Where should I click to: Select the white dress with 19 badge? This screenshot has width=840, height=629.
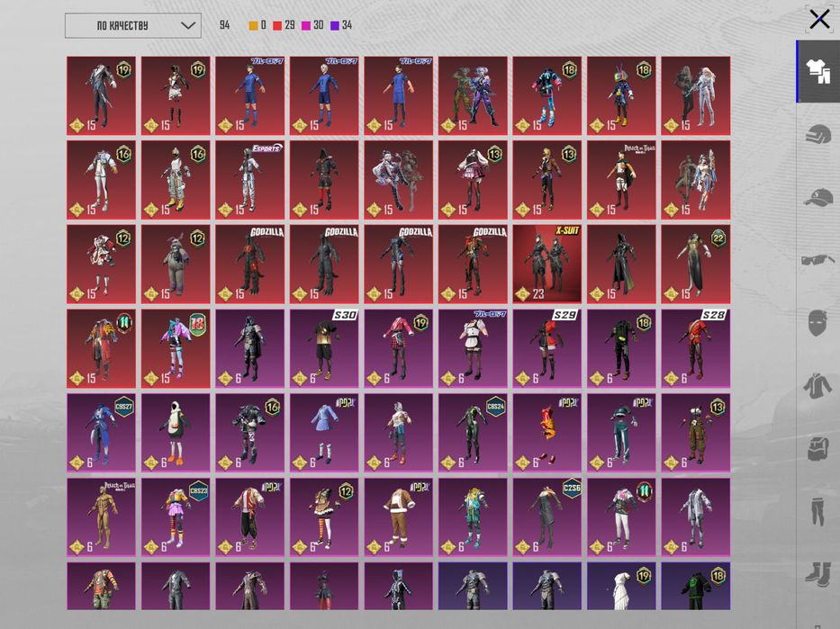point(621,586)
